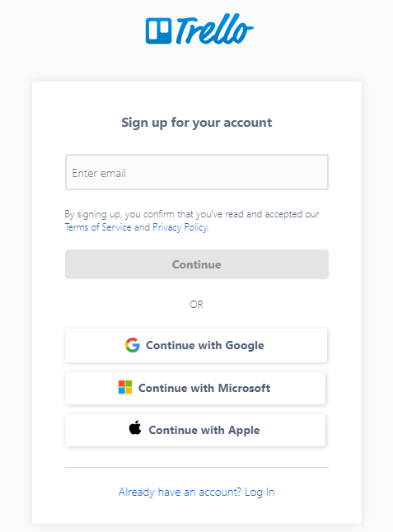Click the Trello wordmark text
393x532 pixels.
click(214, 29)
